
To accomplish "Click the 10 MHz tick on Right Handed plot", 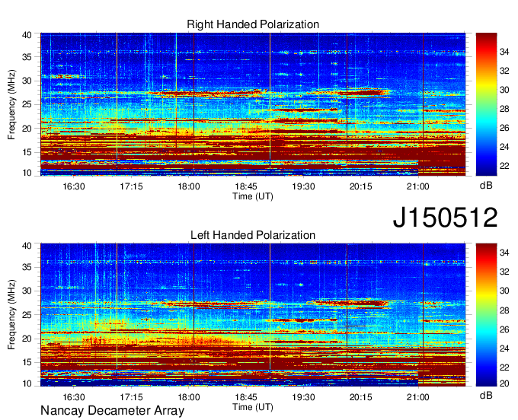I will (27, 173).
